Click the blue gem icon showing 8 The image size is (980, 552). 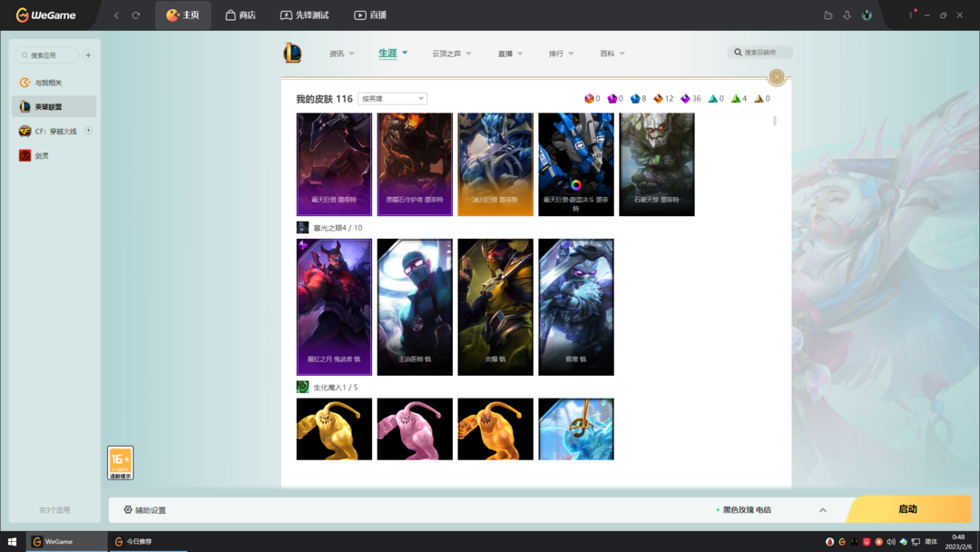coord(635,99)
